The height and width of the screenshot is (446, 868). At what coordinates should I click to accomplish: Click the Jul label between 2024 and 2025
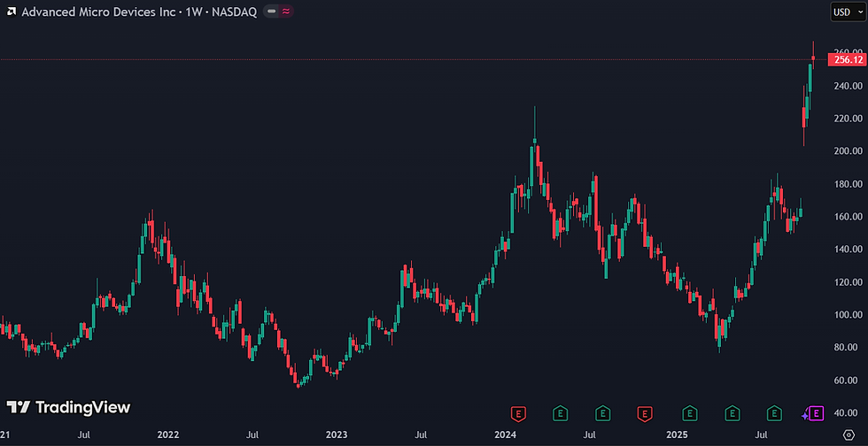(x=591, y=434)
